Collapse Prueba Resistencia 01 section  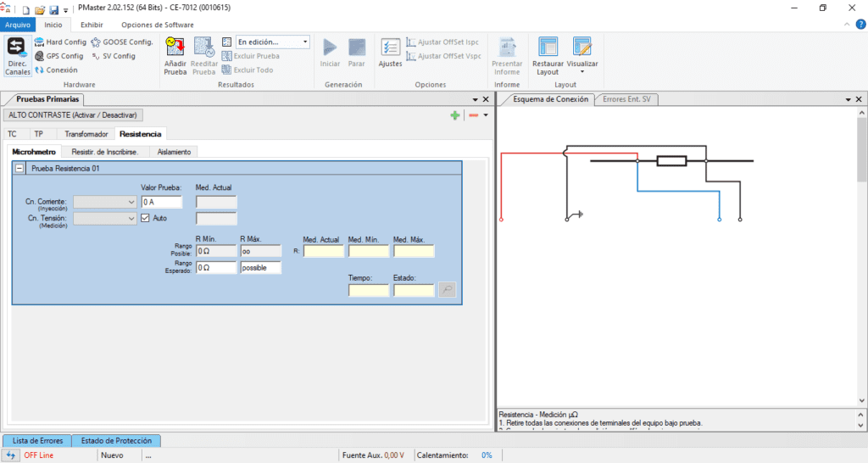(x=19, y=169)
